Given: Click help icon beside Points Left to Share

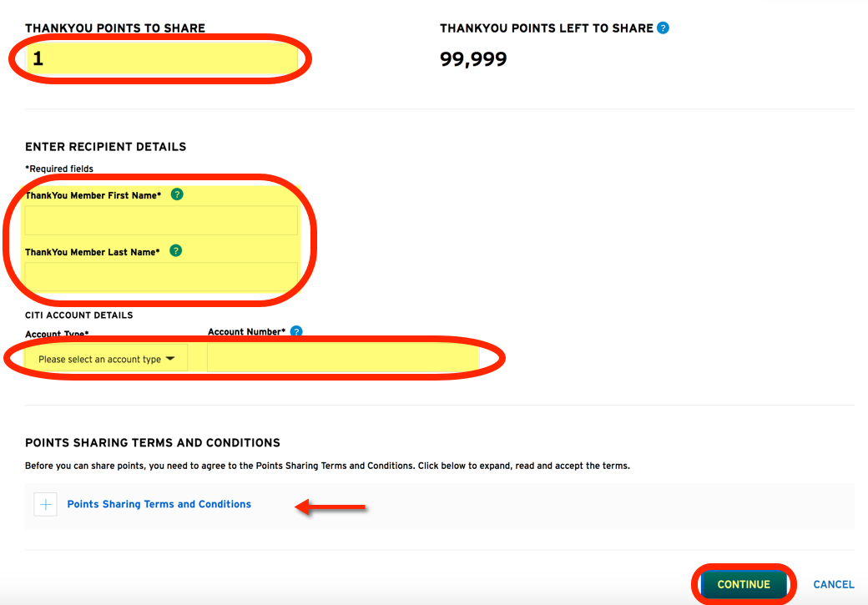Looking at the screenshot, I should pos(663,28).
